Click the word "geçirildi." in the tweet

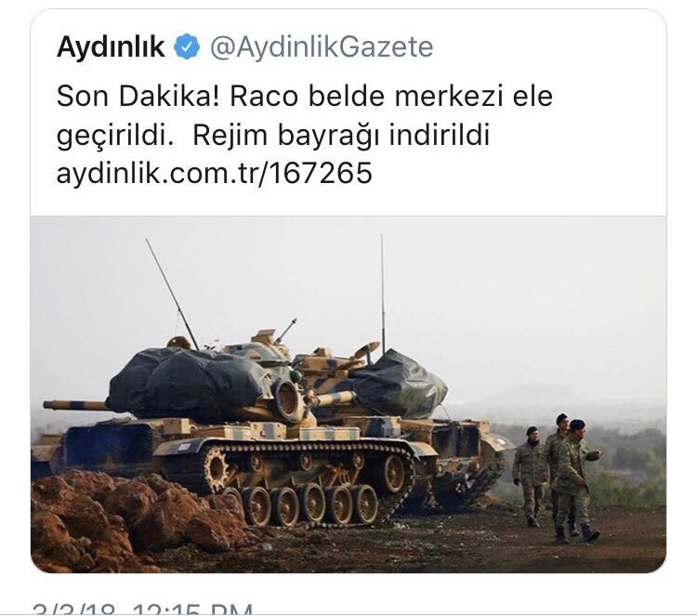[115, 136]
